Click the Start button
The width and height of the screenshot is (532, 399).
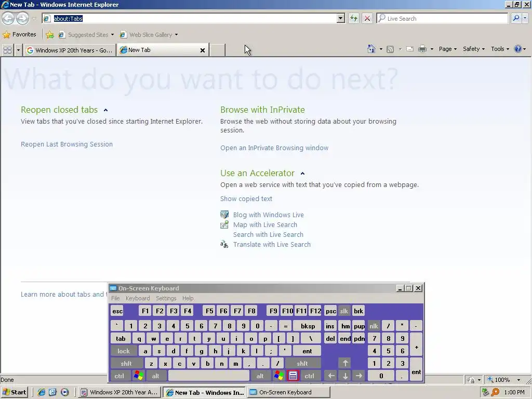(14, 392)
